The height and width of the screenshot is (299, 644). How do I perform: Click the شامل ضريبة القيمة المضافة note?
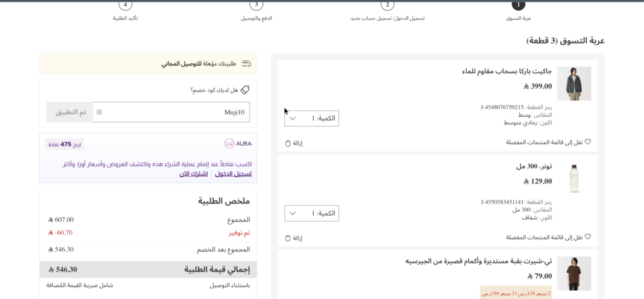coord(80,285)
